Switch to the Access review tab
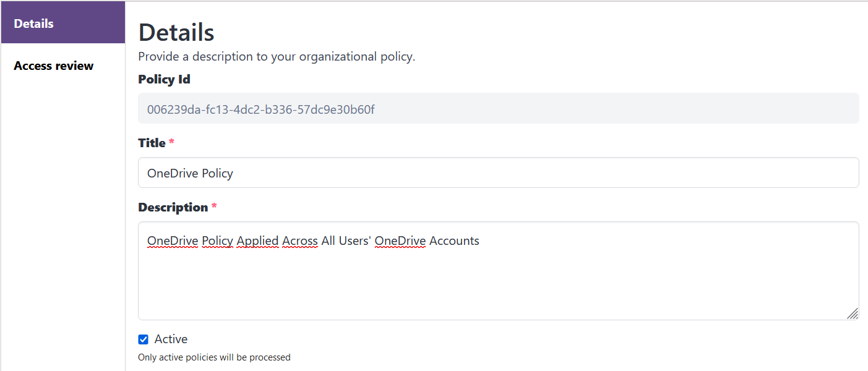868x371 pixels. point(53,65)
